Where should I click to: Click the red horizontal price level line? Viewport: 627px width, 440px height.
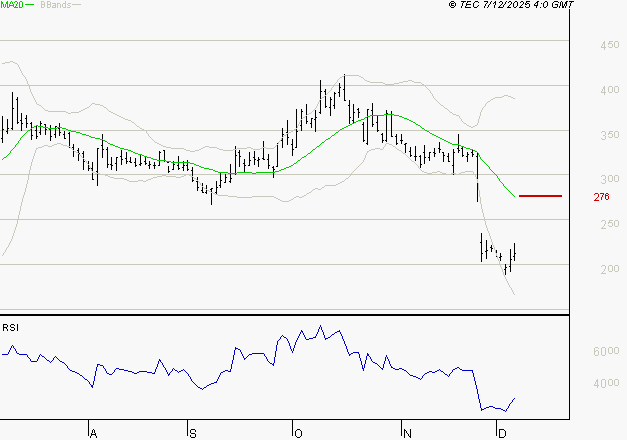540,196
